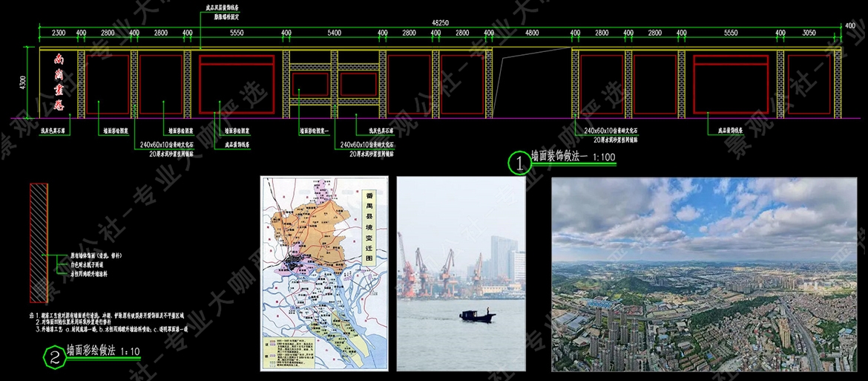Select the 膨胀螺栓固定 annotation above the elevation
This screenshot has width=868, height=381.
coord(226,16)
